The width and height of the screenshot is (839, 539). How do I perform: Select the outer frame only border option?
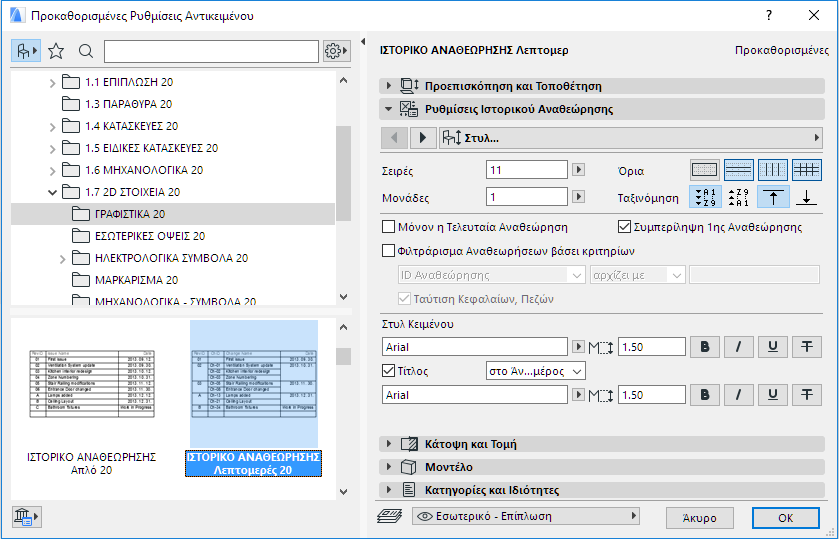(704, 170)
